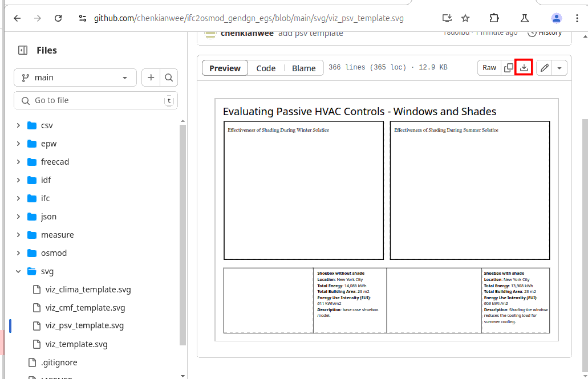Download the raw SVG file
Viewport: 588px width, 379px height.
(x=524, y=68)
